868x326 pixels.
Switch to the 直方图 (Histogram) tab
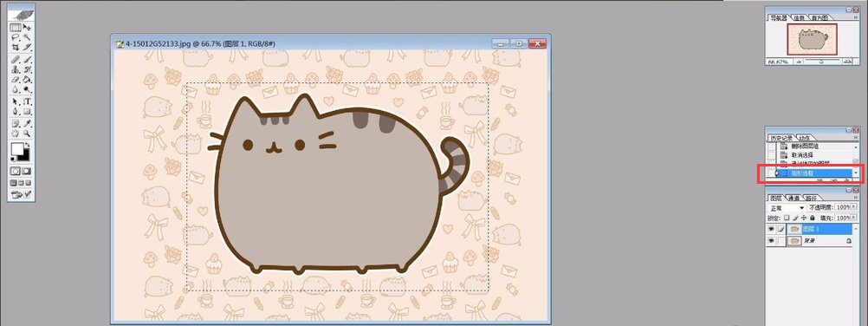819,17
